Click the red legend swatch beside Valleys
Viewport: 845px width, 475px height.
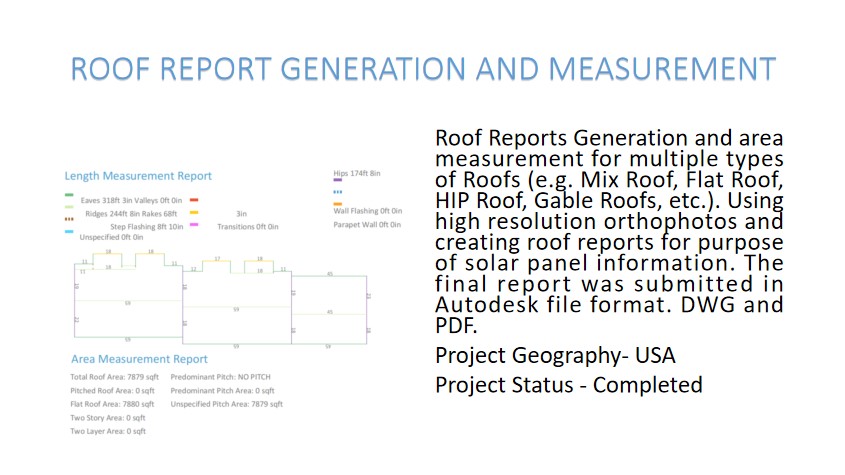(194, 201)
